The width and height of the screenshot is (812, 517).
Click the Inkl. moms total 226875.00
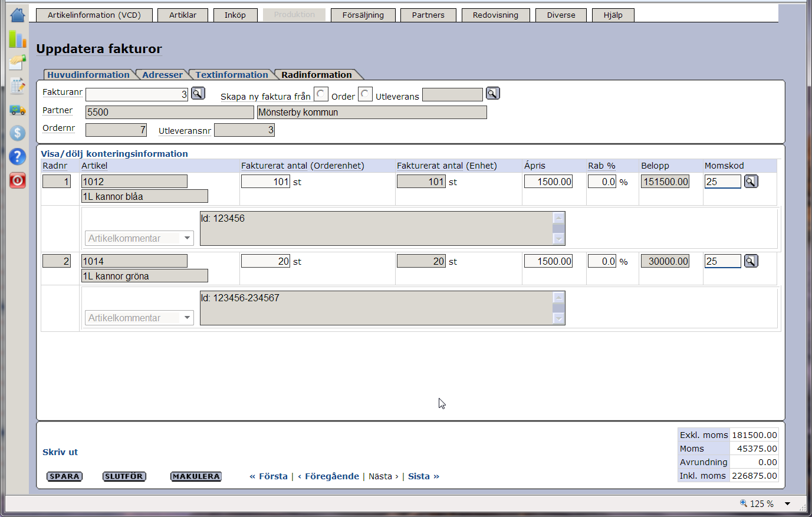click(x=754, y=476)
